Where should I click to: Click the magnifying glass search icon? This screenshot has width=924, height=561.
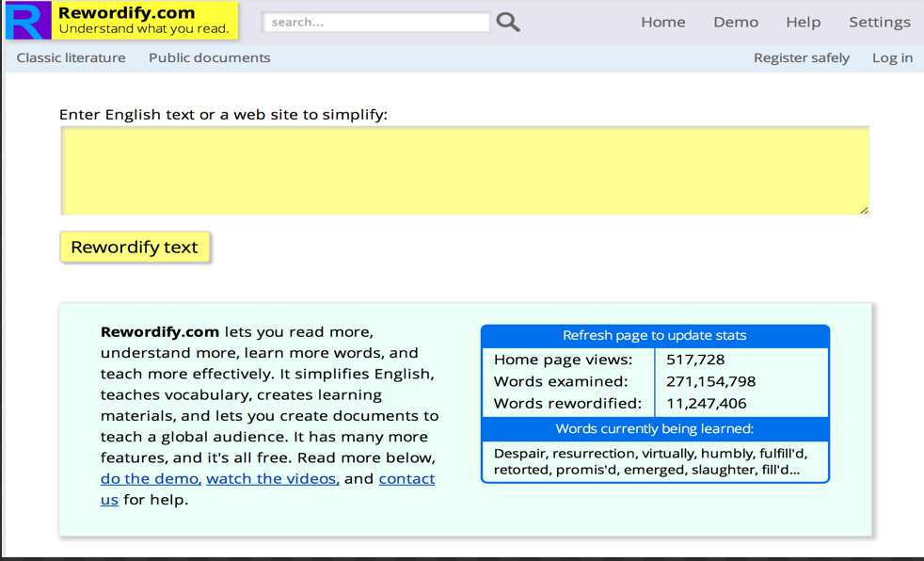click(508, 23)
